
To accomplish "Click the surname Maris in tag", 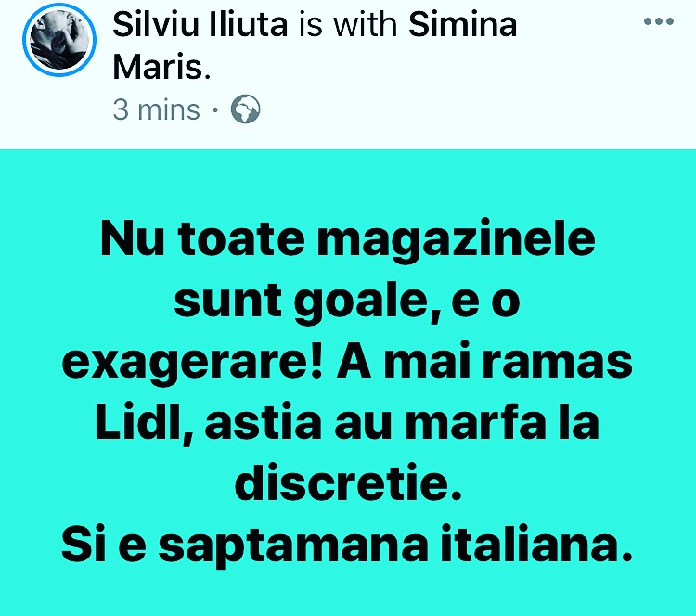I will click(x=161, y=67).
